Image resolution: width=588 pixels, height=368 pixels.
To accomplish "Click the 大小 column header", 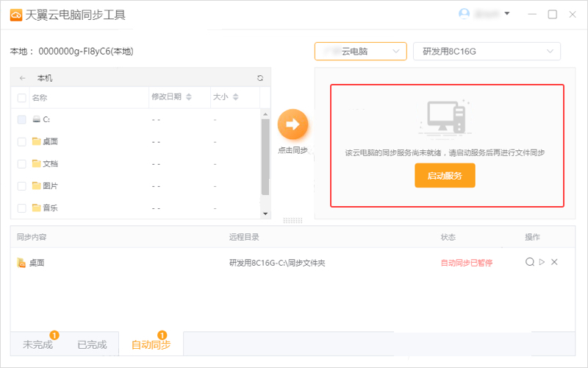I will click(x=220, y=97).
